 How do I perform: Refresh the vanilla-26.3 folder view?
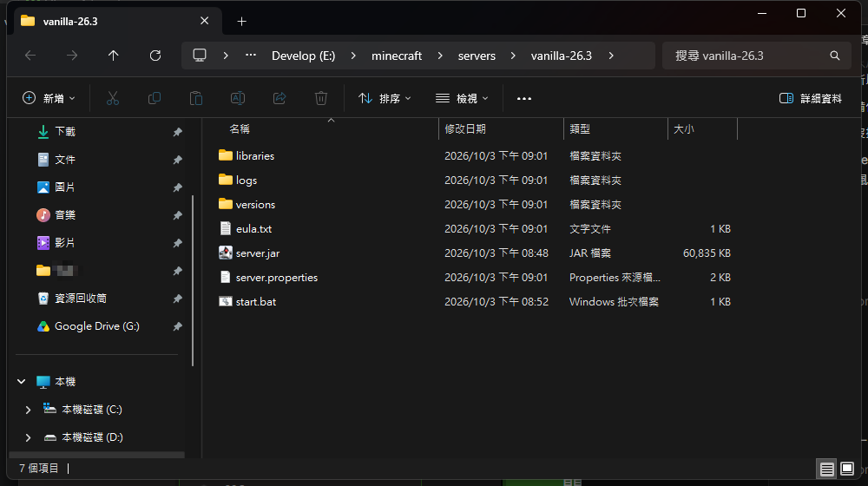[155, 56]
